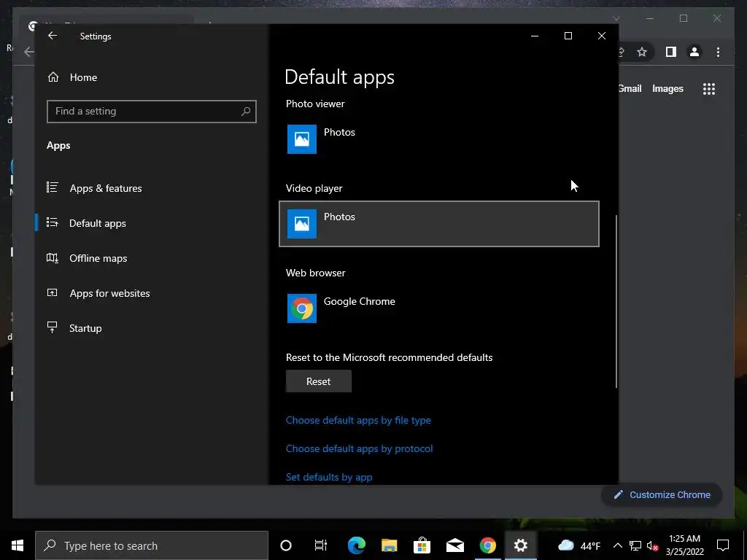Image resolution: width=747 pixels, height=560 pixels.
Task: Open Google apps grid in Chrome
Action: pyautogui.click(x=709, y=88)
